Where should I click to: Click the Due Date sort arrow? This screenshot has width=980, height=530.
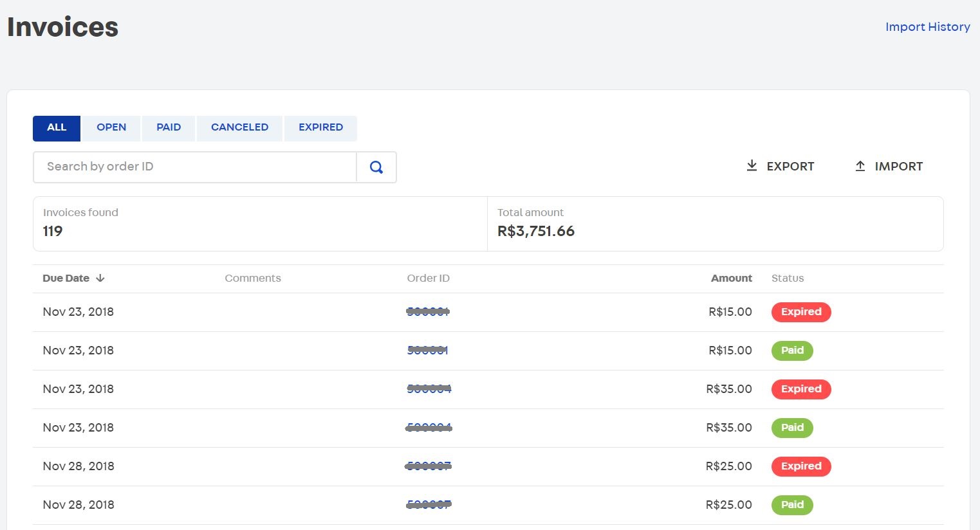(100, 279)
